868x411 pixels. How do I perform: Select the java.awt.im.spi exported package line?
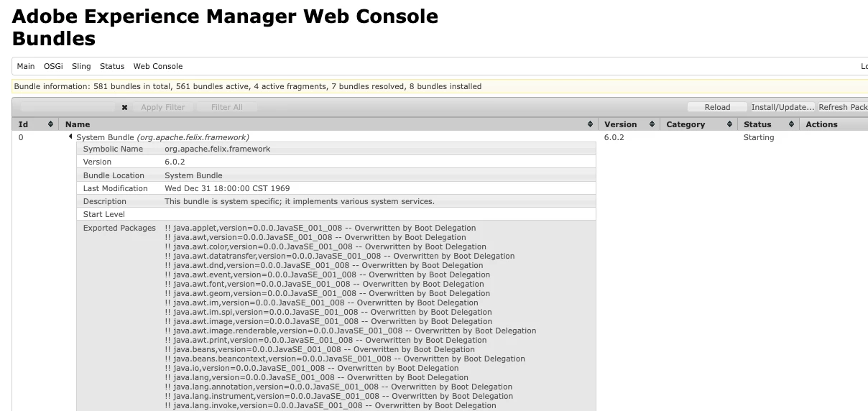click(328, 312)
